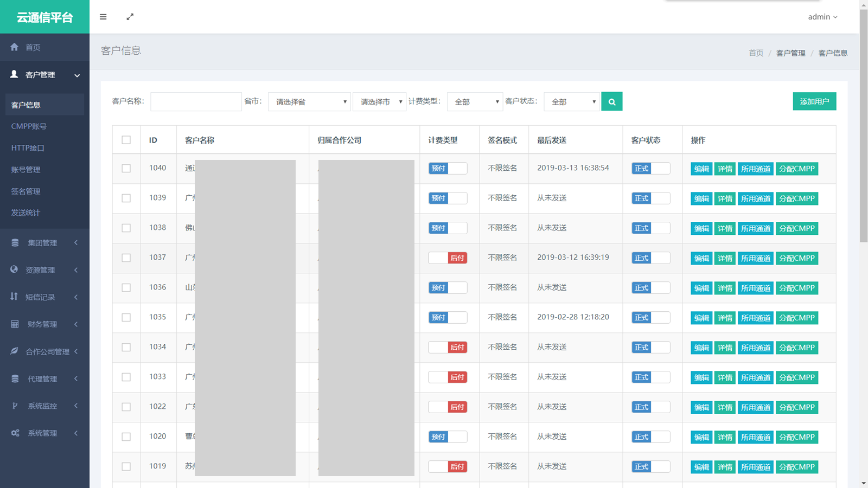Click the up-down arrows icon for 短信记录
Viewport: 868px width, 488px height.
(x=15, y=297)
